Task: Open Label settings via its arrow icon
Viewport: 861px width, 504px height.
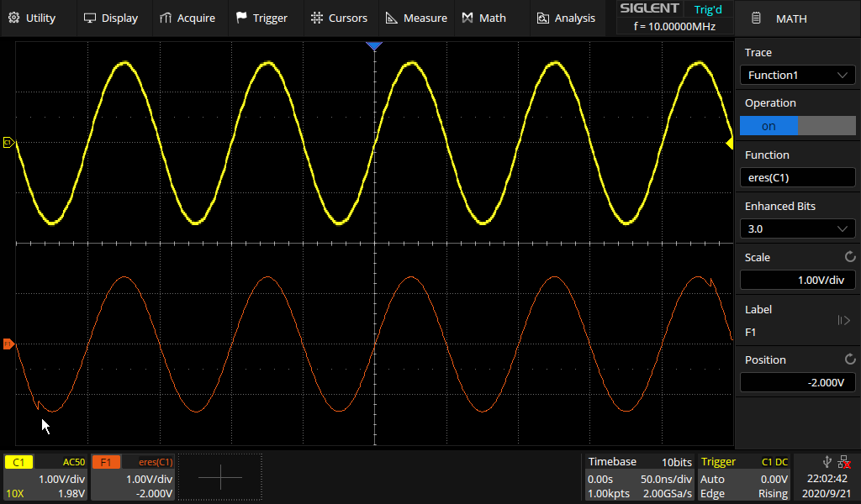Action: 844,320
